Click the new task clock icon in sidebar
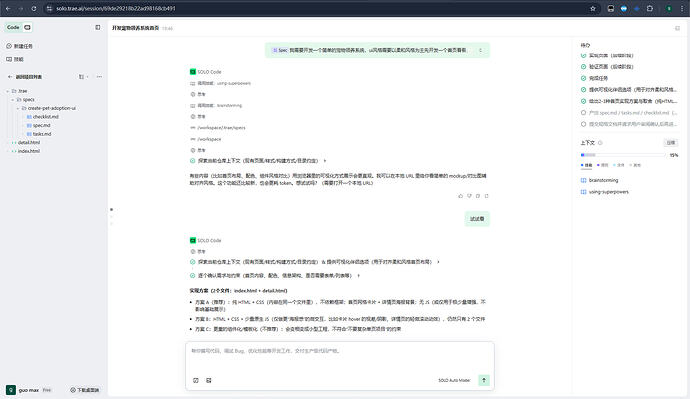The height and width of the screenshot is (399, 690). tap(9, 46)
